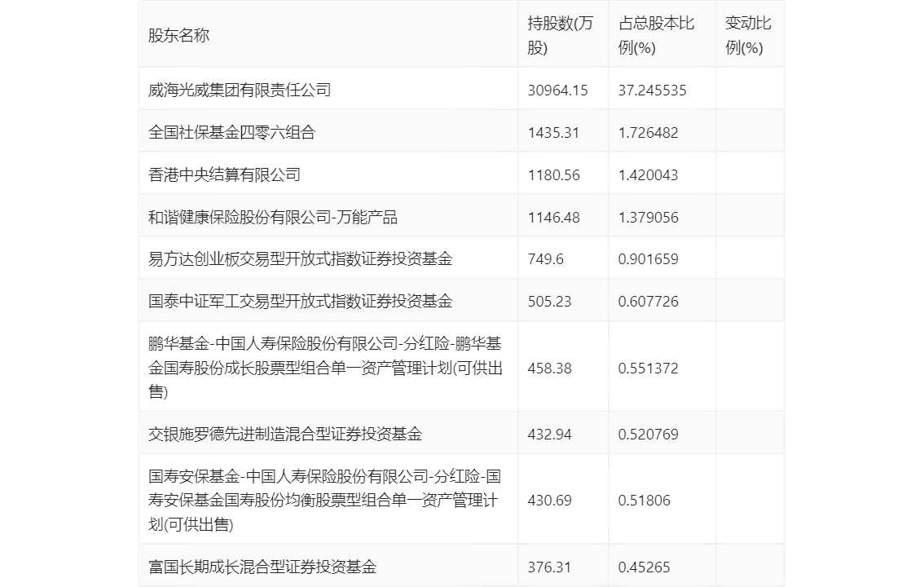
Task: Select the percentage 0.51806
Action: click(x=644, y=501)
